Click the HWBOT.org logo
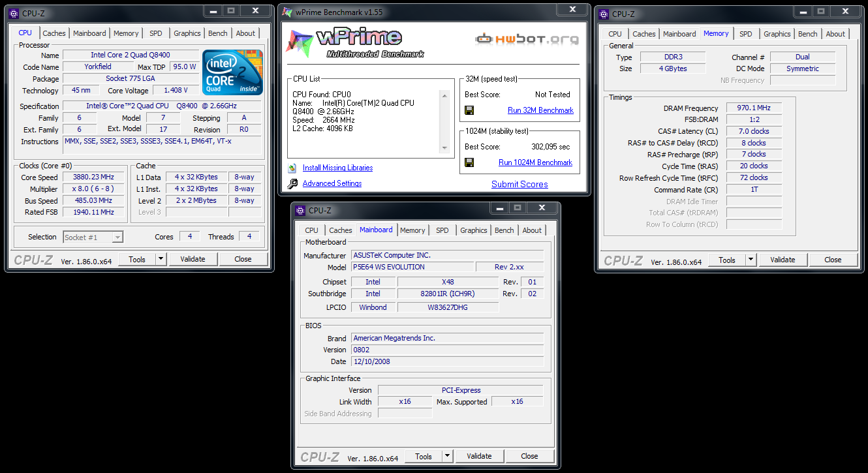The width and height of the screenshot is (868, 473). click(526, 39)
